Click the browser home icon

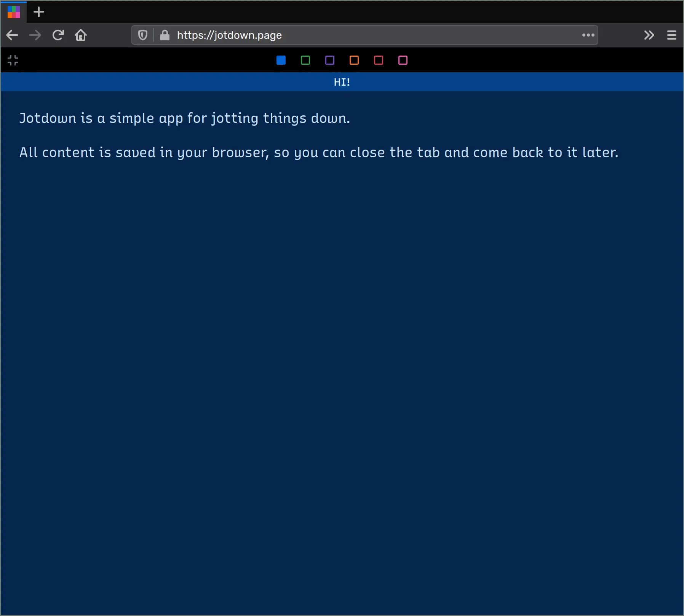click(x=81, y=35)
